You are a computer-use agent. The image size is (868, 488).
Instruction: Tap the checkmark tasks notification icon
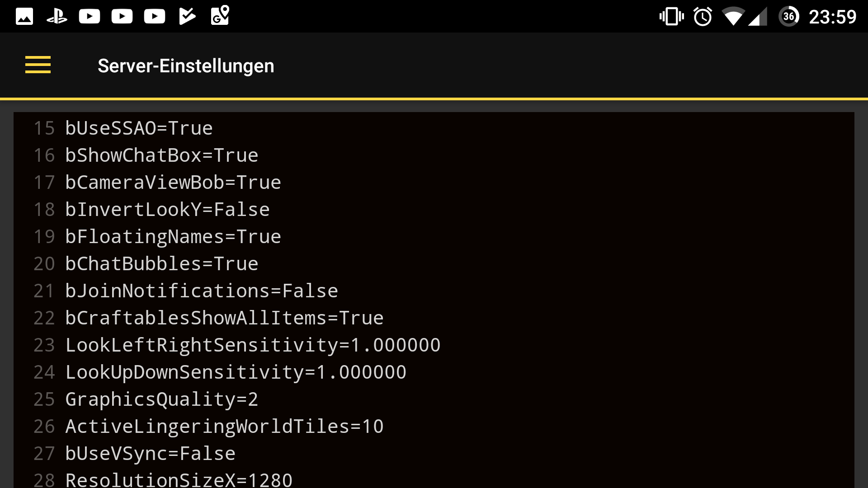[187, 17]
